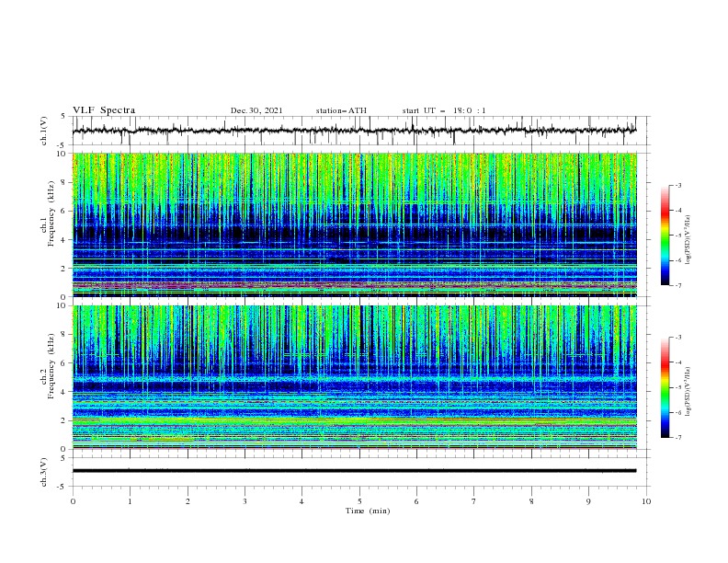The height and width of the screenshot is (563, 728).
Task: Click the "ch.3(V)" axis label
Action: (x=44, y=472)
